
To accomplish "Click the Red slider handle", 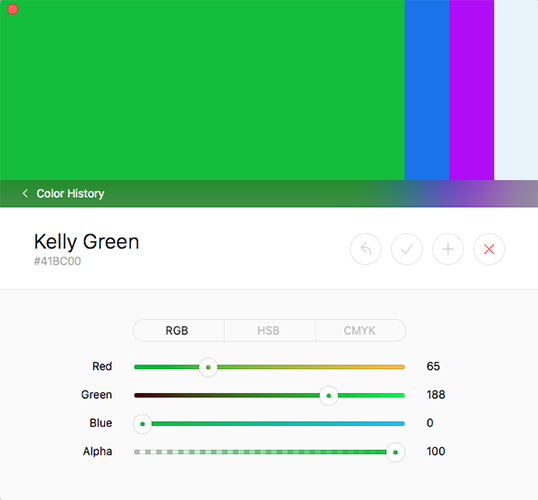I will [x=208, y=367].
